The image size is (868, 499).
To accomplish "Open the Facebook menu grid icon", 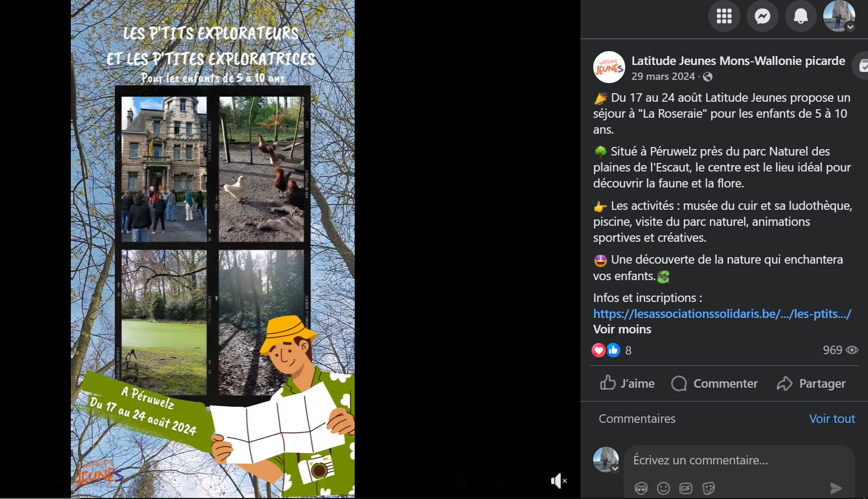I will pyautogui.click(x=724, y=16).
